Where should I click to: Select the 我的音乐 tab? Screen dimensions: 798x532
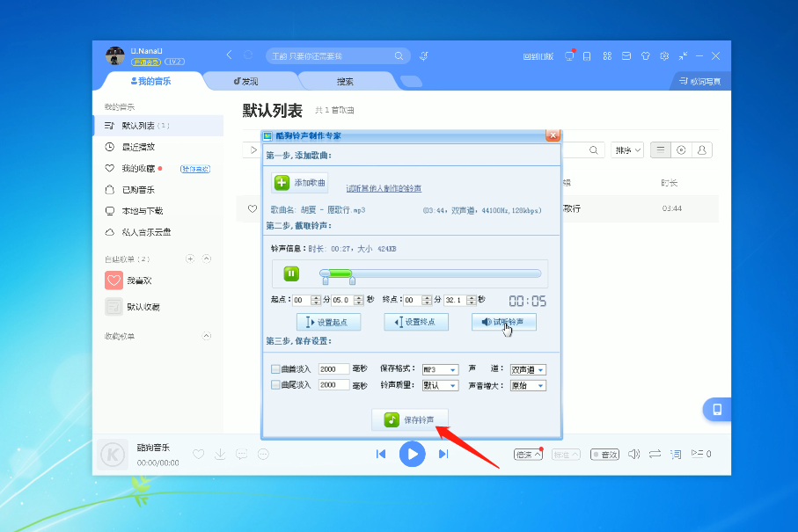click(x=150, y=82)
